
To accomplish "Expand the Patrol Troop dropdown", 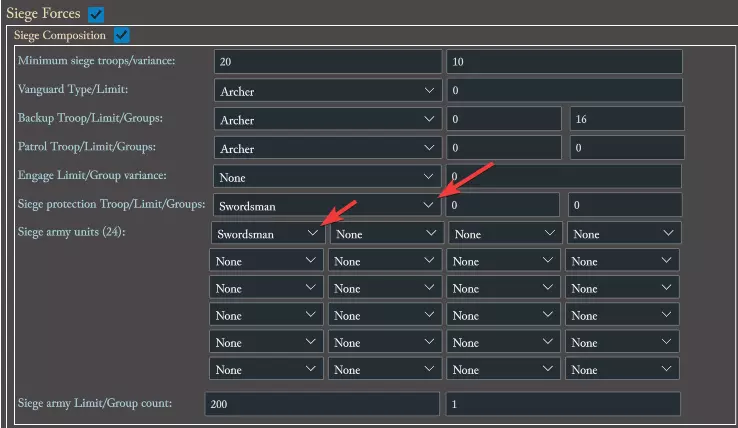I will tap(327, 148).
